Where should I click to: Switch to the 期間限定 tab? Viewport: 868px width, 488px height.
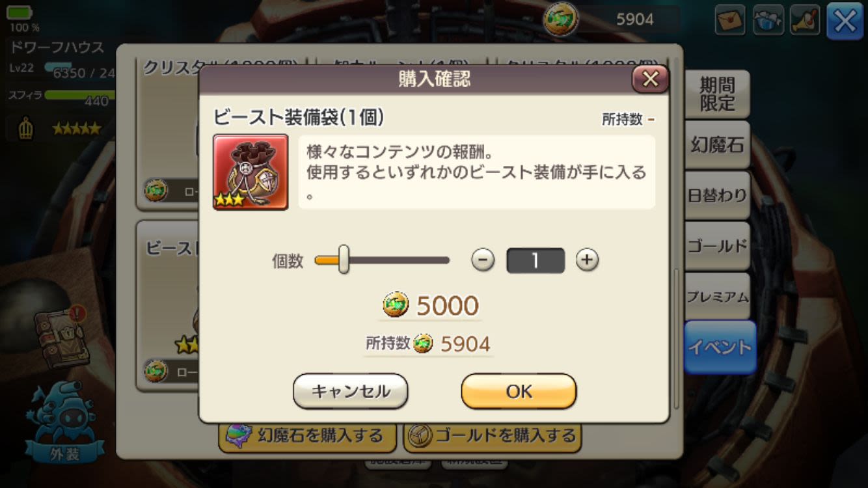click(x=717, y=94)
